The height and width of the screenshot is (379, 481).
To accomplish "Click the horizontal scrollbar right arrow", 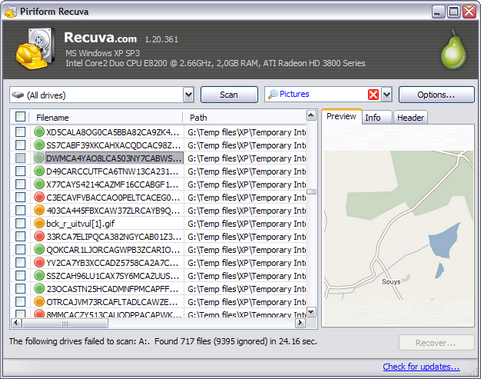I will pyautogui.click(x=301, y=322).
